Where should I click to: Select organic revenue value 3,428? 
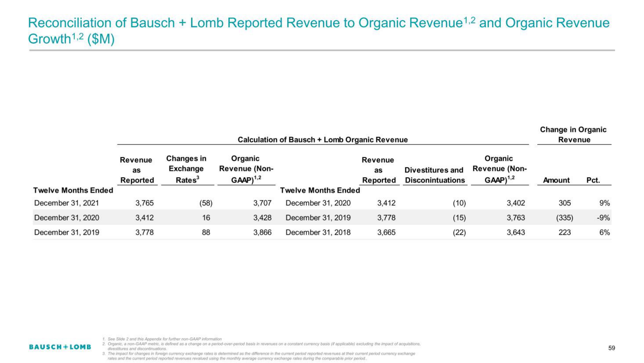pyautogui.click(x=262, y=218)
